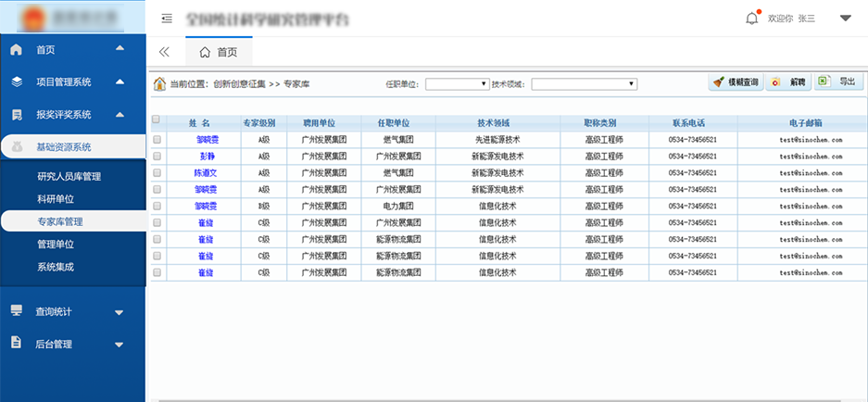
Task: Click the home icon beside 当前位置
Action: click(159, 83)
